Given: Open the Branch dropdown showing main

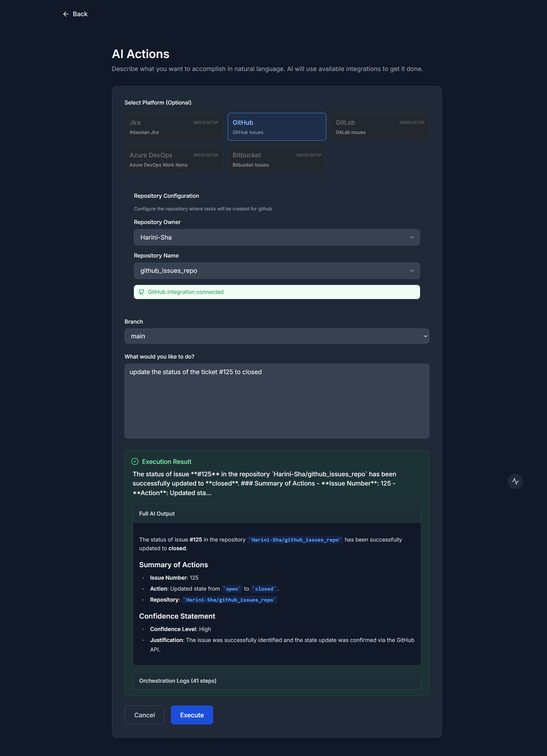Looking at the screenshot, I should point(276,336).
